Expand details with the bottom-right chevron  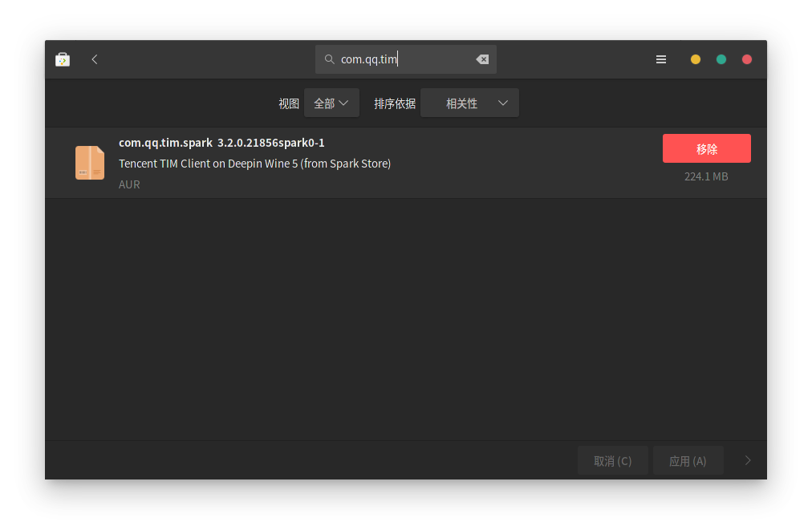[x=748, y=460]
